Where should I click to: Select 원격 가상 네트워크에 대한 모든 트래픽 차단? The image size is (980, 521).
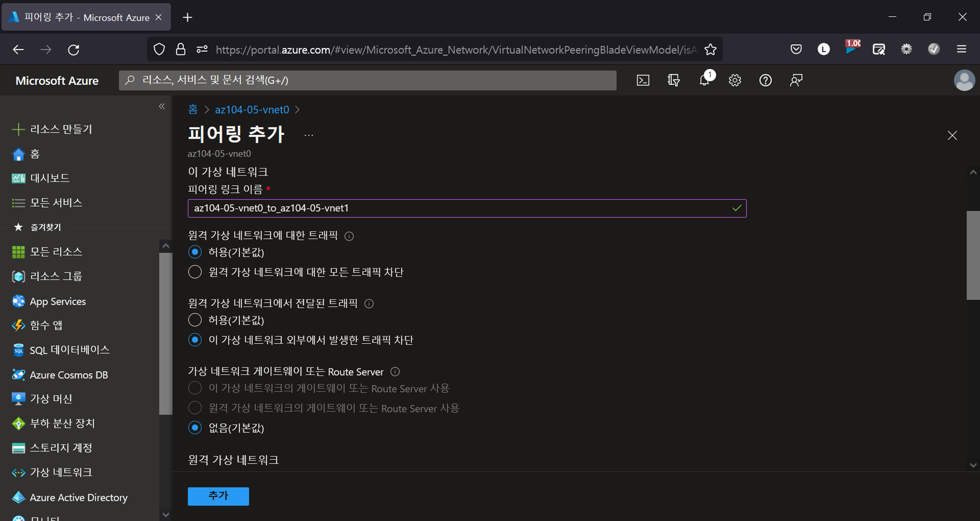(195, 272)
